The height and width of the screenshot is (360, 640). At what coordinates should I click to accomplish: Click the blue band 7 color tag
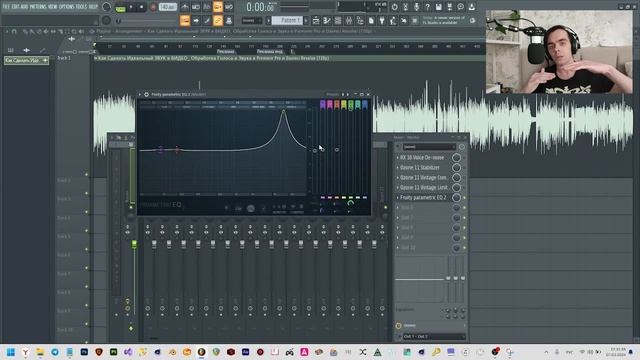point(365,104)
